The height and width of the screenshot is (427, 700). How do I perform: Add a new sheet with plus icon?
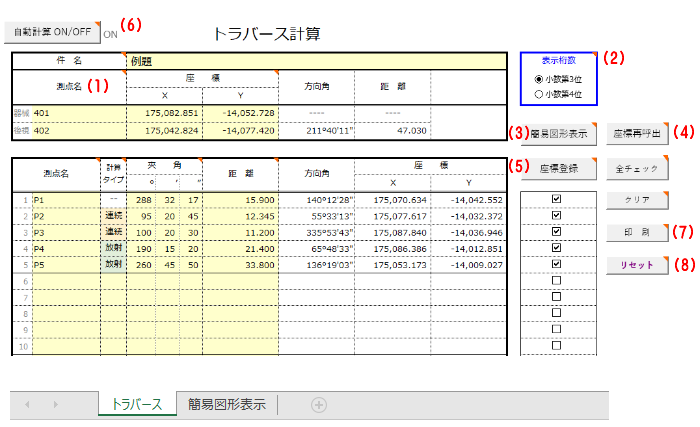pyautogui.click(x=319, y=404)
